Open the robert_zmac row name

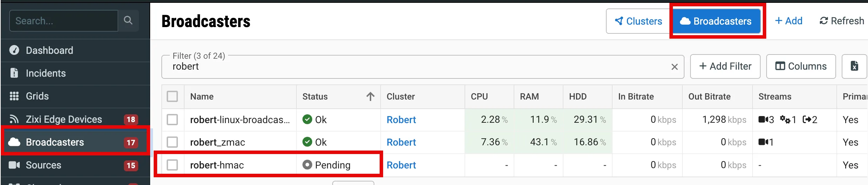coord(218,142)
